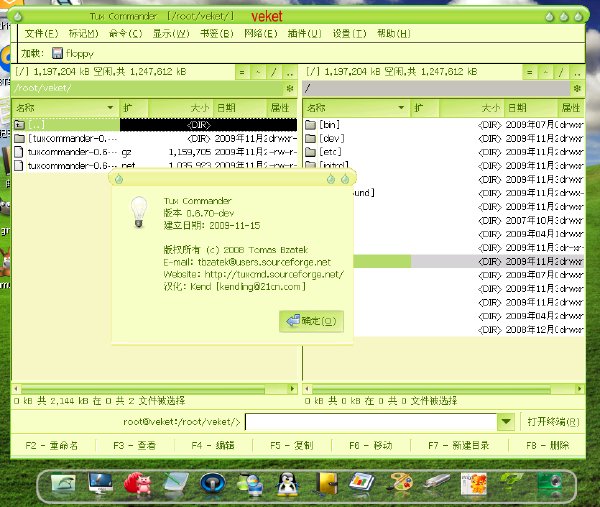Click the left panel horizontal scrollbar
Viewport: 600px width, 507px height.
click(143, 389)
